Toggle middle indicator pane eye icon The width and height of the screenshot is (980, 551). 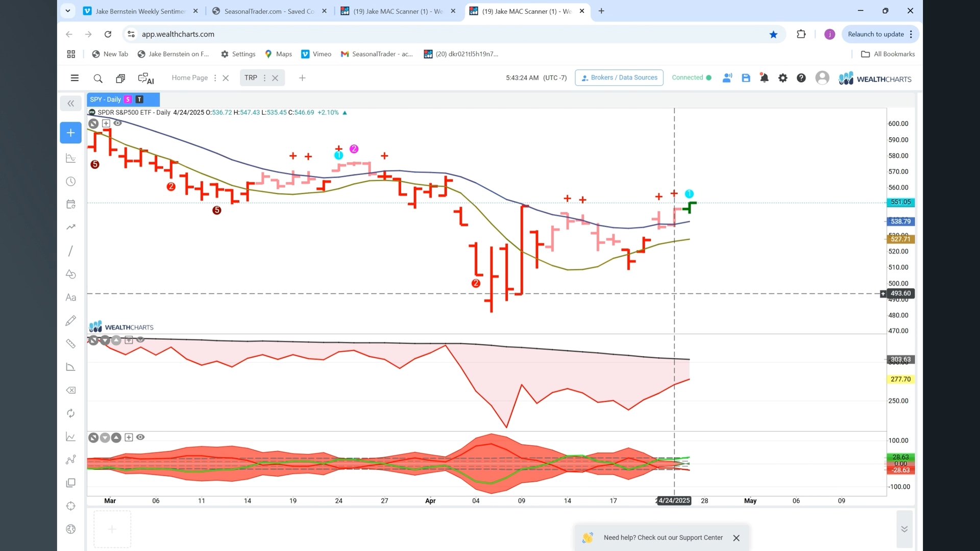point(140,340)
